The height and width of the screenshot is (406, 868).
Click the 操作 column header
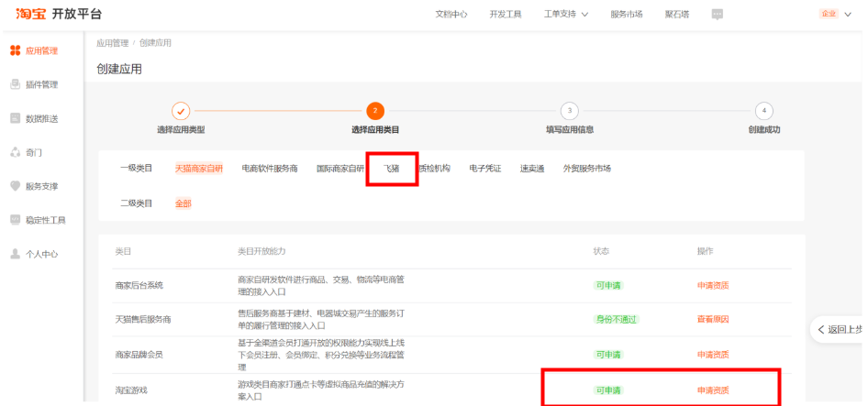pos(706,251)
